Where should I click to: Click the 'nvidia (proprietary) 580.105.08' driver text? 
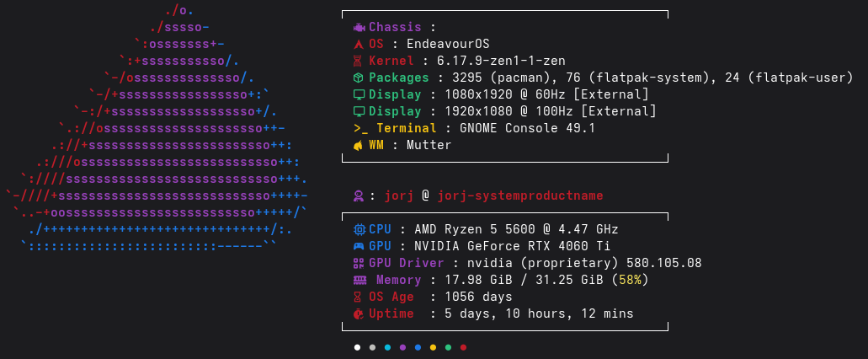[584, 263]
